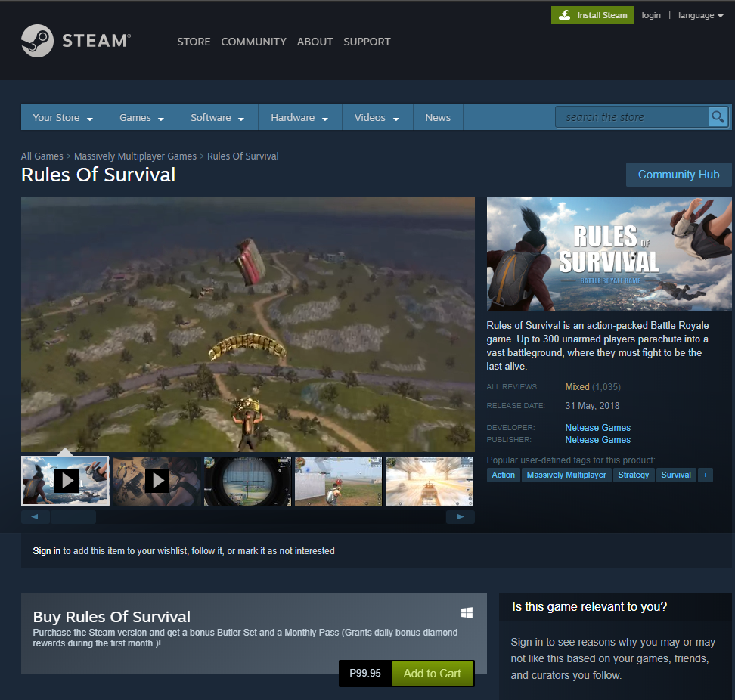
Task: Click the thumbnail strip scrollbar handle
Action: [73, 517]
